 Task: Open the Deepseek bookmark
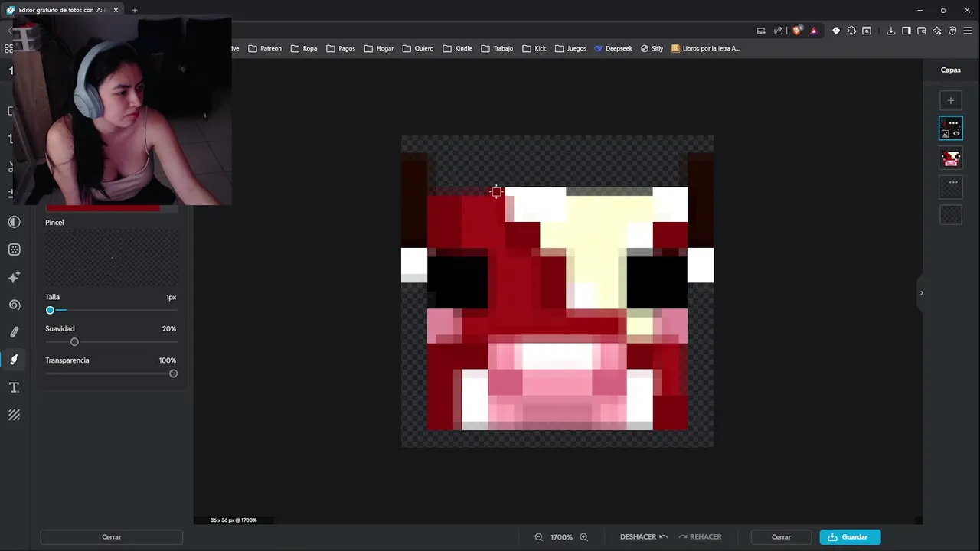coord(613,48)
